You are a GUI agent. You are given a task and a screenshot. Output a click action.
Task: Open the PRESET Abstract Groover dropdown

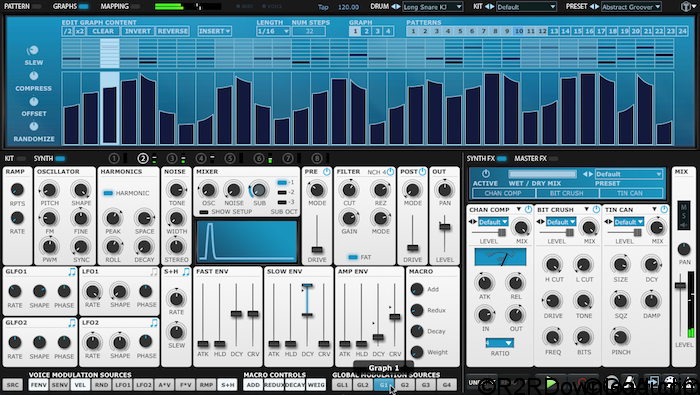[x=631, y=7]
